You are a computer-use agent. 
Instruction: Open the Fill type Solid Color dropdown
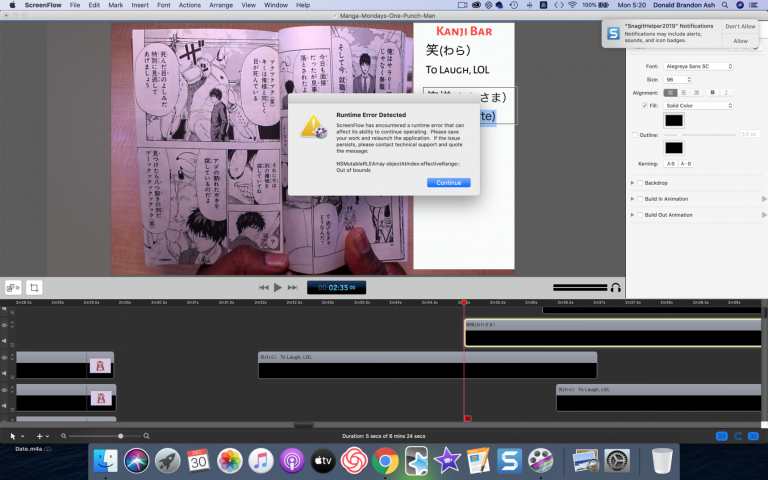(x=698, y=106)
